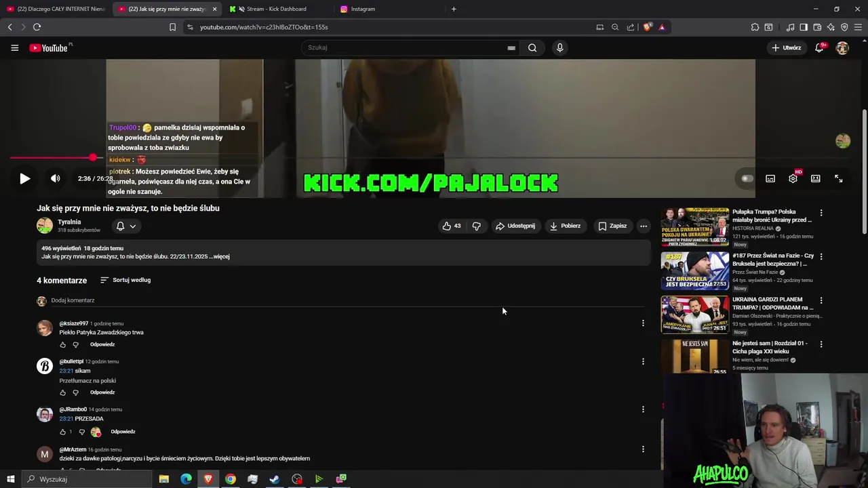
Task: Open the Tyralnia channel name link
Action: pos(69,222)
